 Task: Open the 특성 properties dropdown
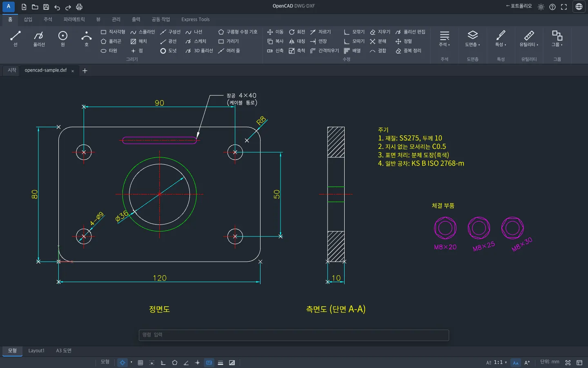pos(501,39)
